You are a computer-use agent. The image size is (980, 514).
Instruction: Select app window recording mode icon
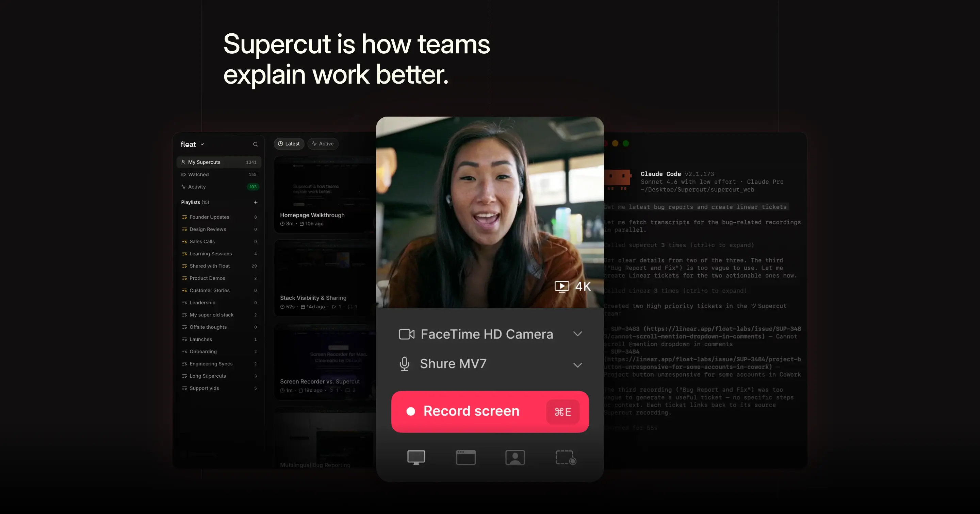pyautogui.click(x=465, y=457)
